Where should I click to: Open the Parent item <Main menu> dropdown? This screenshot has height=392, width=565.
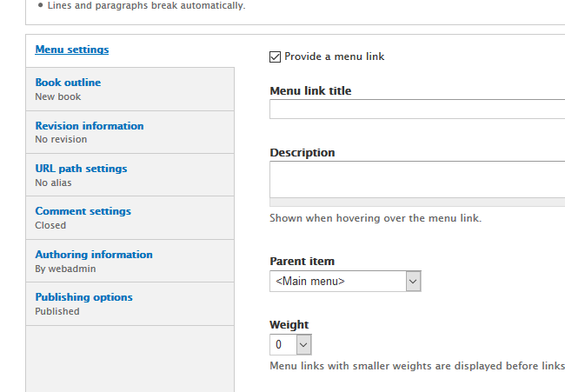337,282
